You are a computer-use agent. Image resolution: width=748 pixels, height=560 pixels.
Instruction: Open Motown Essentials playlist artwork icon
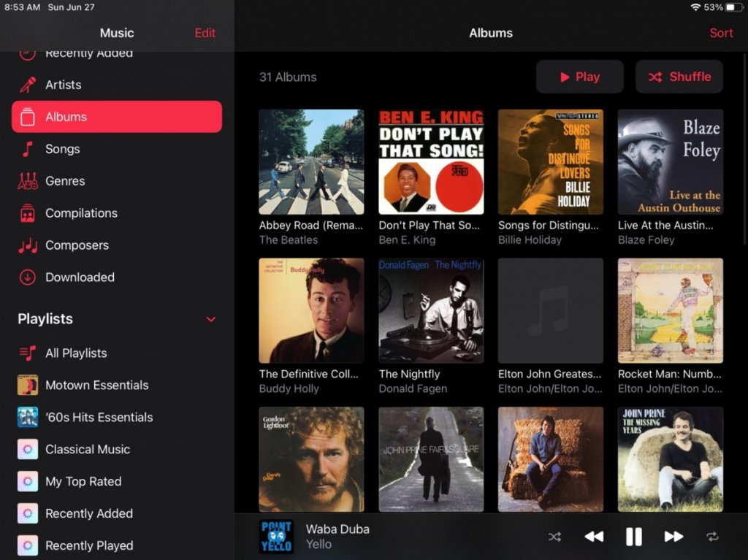click(28, 385)
